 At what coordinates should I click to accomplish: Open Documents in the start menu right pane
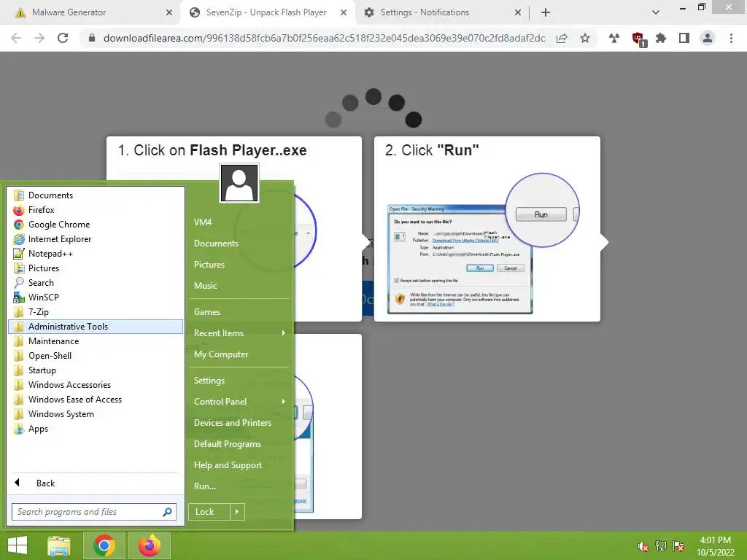[x=239, y=244]
